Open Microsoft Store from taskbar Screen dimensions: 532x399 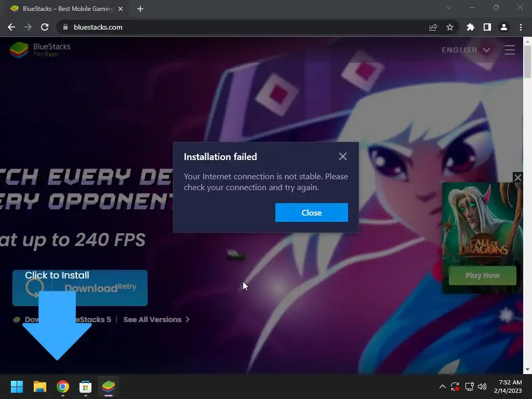(x=86, y=387)
